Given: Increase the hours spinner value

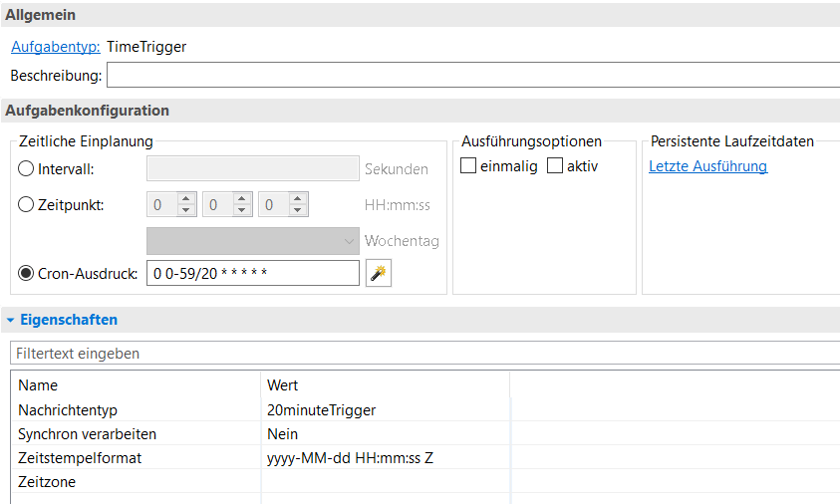Looking at the screenshot, I should 186,198.
